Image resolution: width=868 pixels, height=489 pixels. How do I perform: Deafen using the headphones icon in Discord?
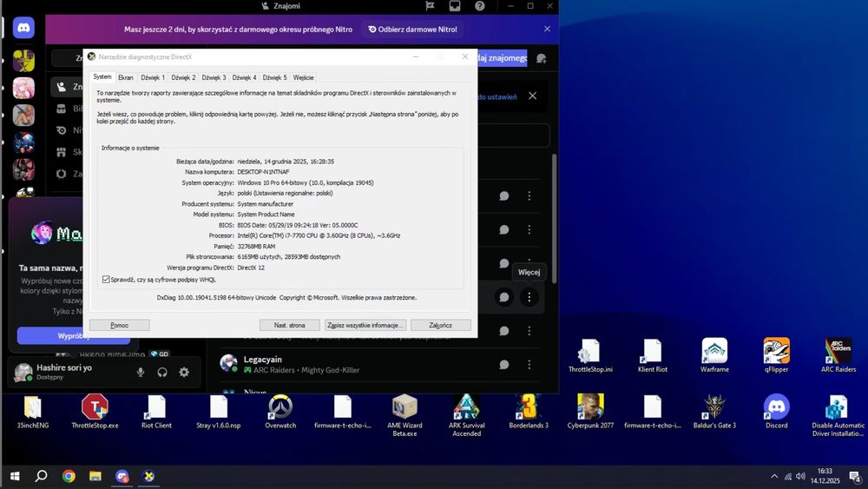162,372
